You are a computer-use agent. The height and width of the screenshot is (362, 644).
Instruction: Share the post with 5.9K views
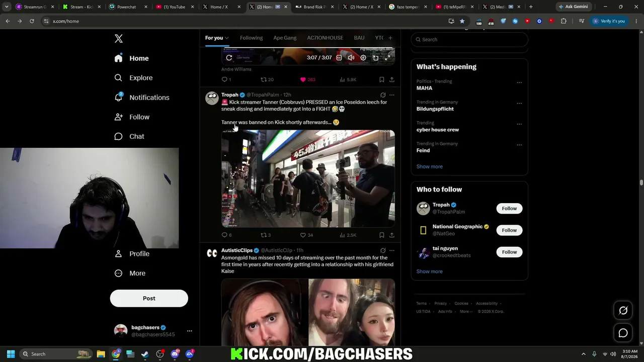tap(392, 79)
